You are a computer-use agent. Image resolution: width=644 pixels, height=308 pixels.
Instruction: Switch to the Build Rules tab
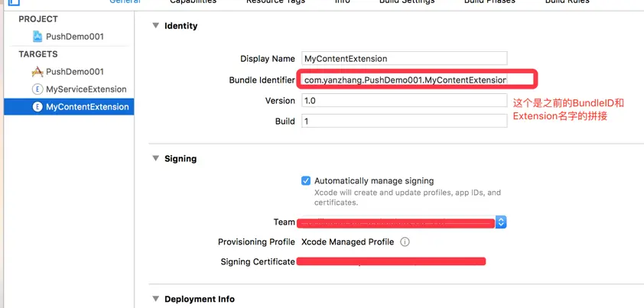click(x=568, y=2)
